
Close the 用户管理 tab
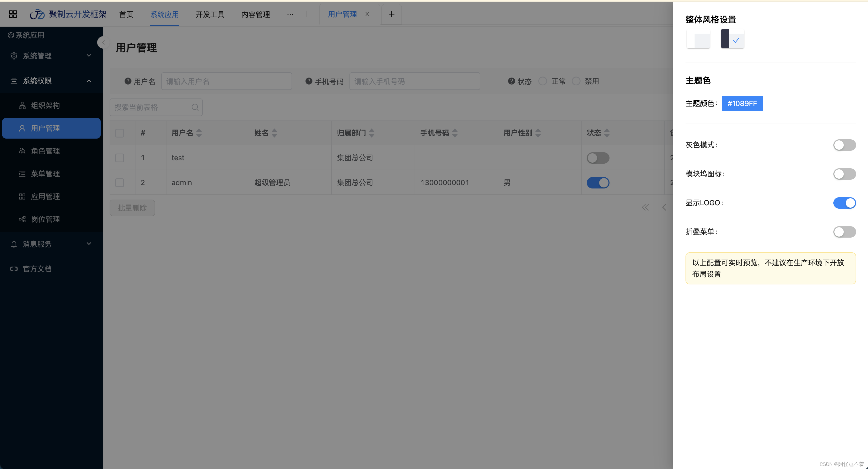click(x=367, y=14)
